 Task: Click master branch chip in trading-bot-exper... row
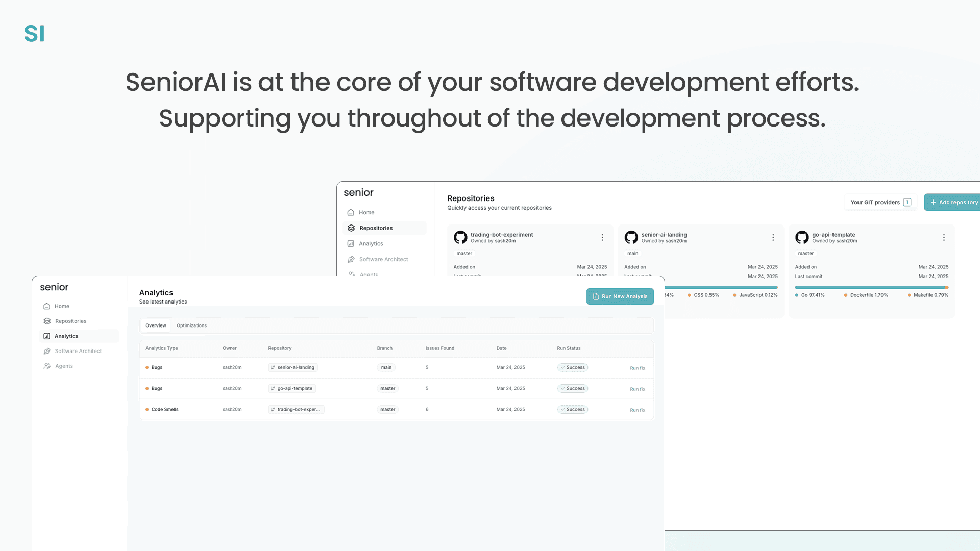pos(387,409)
